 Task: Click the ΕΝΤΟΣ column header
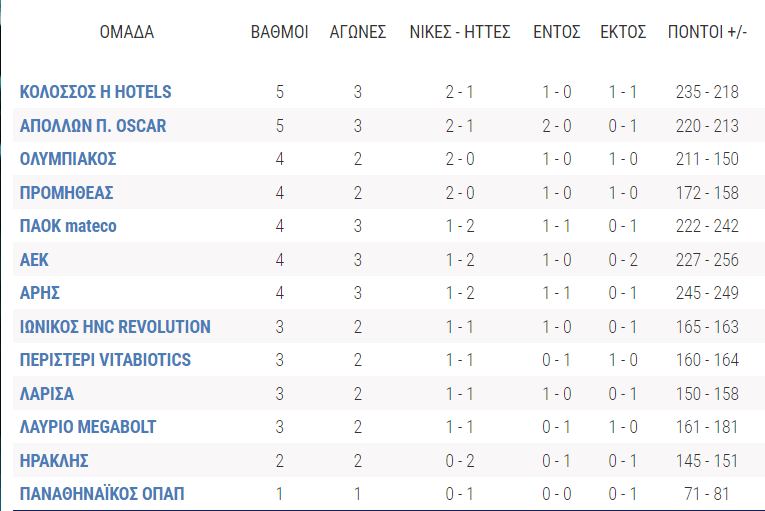coord(557,32)
